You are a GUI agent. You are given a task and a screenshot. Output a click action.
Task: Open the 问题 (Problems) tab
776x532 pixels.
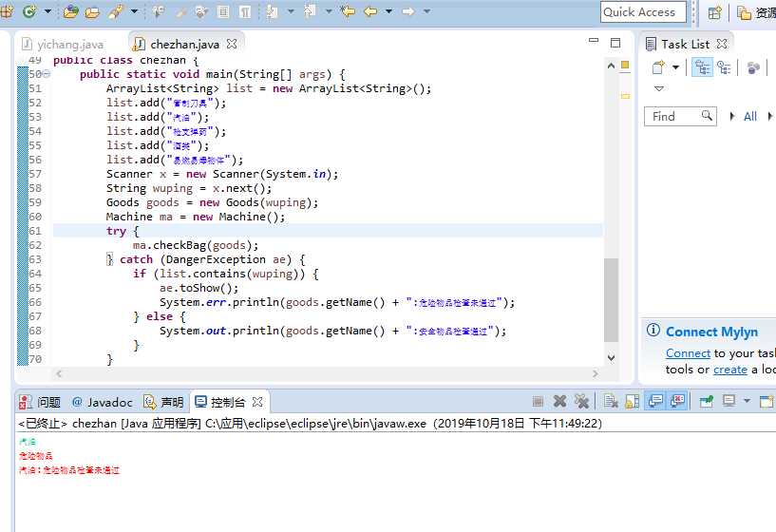[x=40, y=402]
